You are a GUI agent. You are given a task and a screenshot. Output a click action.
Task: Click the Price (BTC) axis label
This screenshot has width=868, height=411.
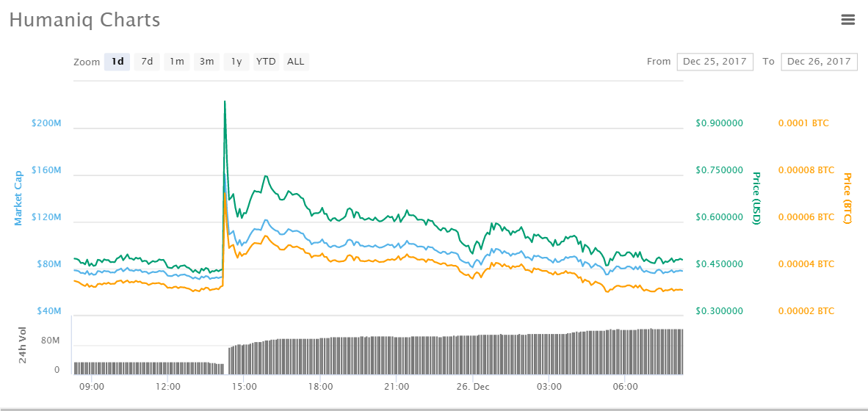coord(847,198)
